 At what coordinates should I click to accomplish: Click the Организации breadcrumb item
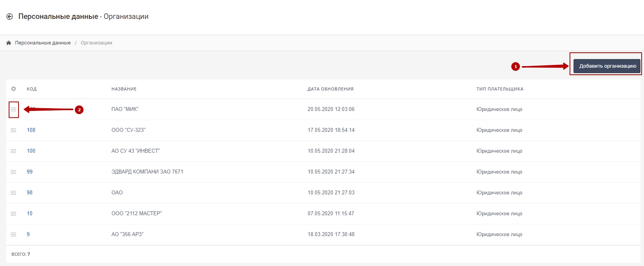click(97, 43)
